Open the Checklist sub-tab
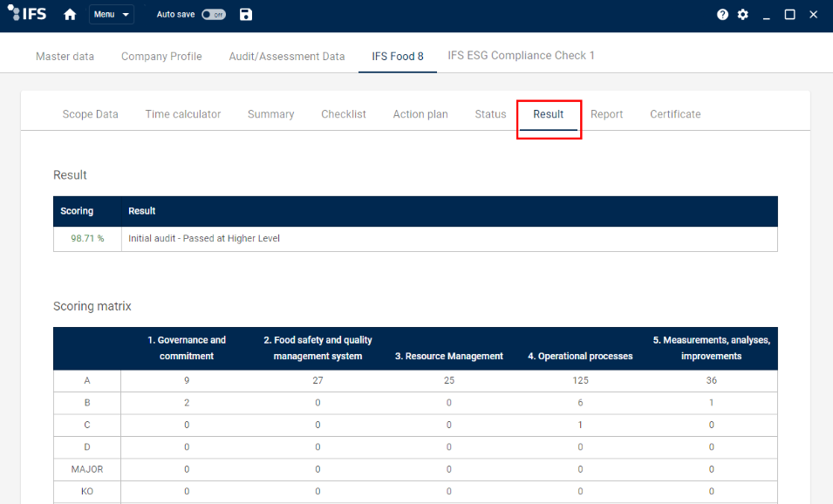 [344, 114]
